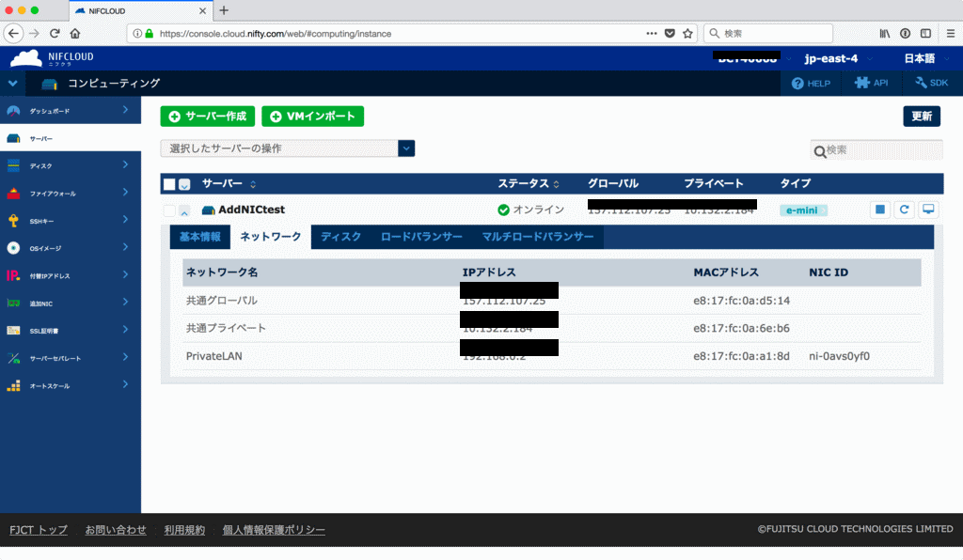
Task: Open the FJCT トップ footer link
Action: tap(38, 530)
